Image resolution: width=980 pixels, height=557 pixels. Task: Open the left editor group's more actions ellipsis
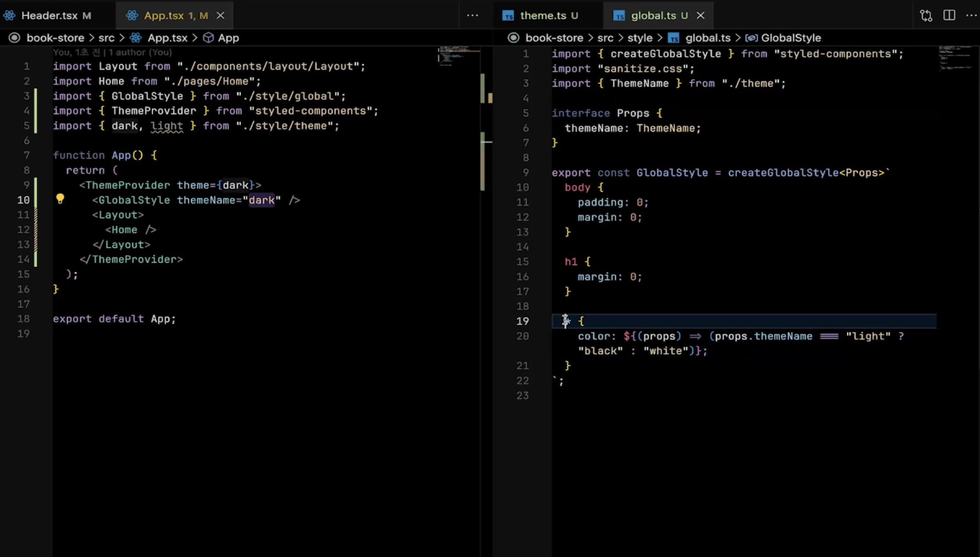472,16
